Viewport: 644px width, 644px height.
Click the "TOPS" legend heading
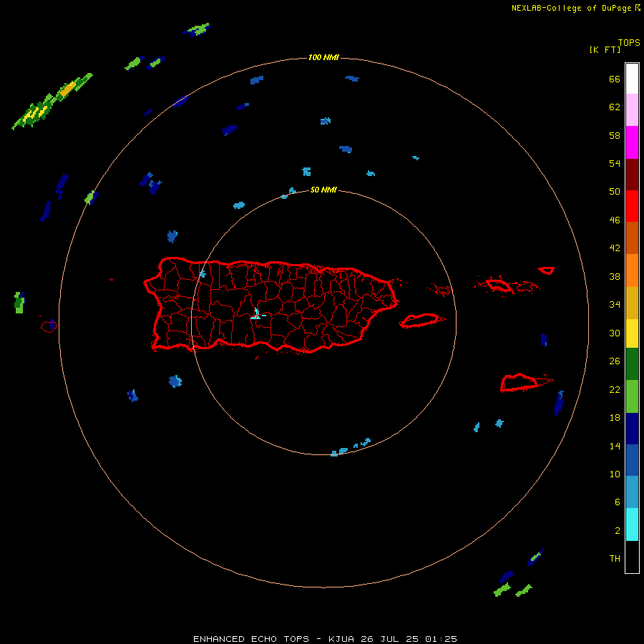coord(629,42)
